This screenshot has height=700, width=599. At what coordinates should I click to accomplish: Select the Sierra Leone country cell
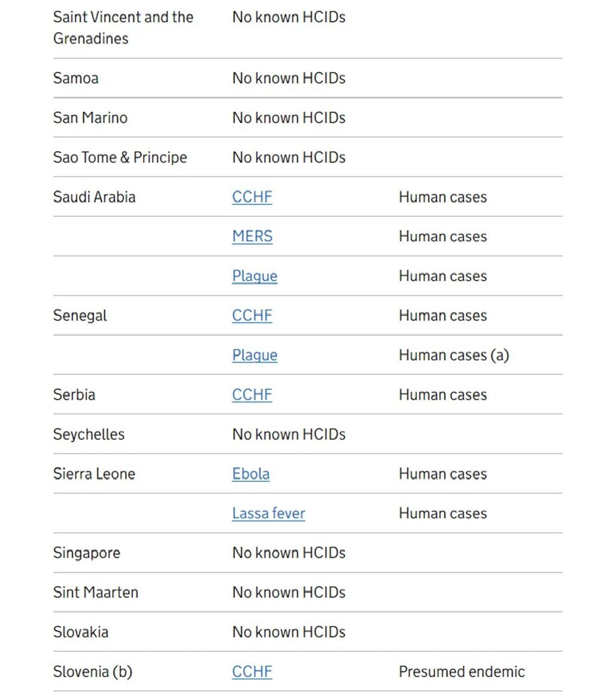click(94, 473)
